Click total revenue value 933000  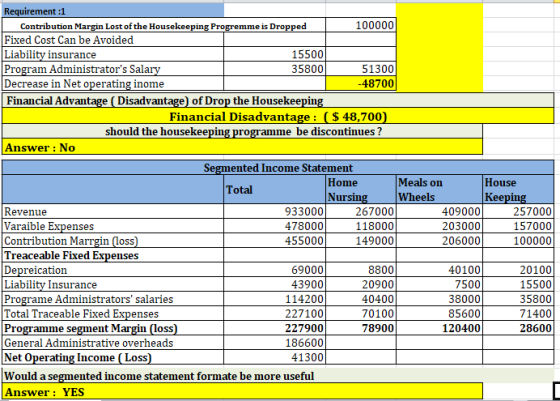(274, 211)
